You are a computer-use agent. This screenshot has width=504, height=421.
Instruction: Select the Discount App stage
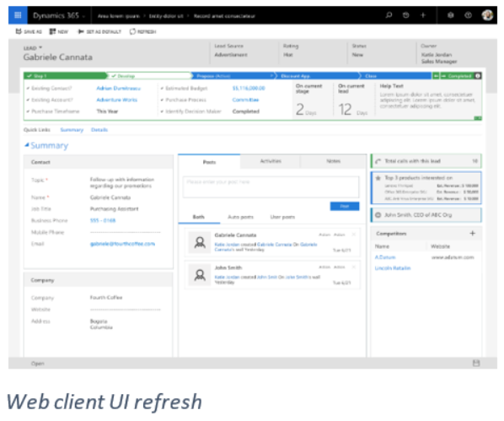pyautogui.click(x=318, y=76)
